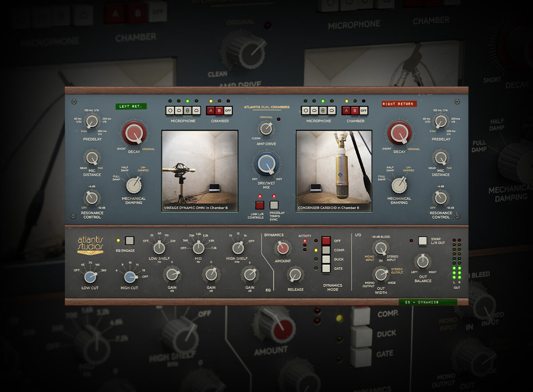Click the Mid Hz frequency knob
Image resolution: width=533 pixels, height=392 pixels.
pyautogui.click(x=199, y=248)
